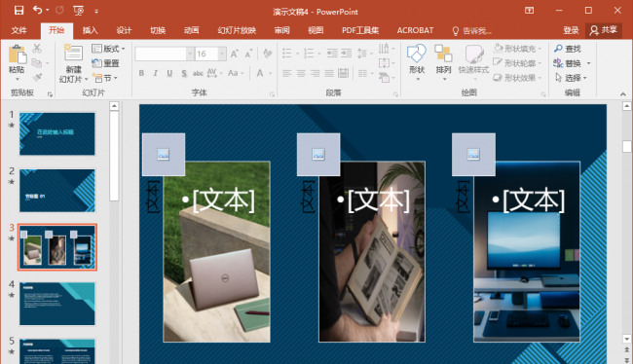Select slide 1 thumbnail

(56, 133)
